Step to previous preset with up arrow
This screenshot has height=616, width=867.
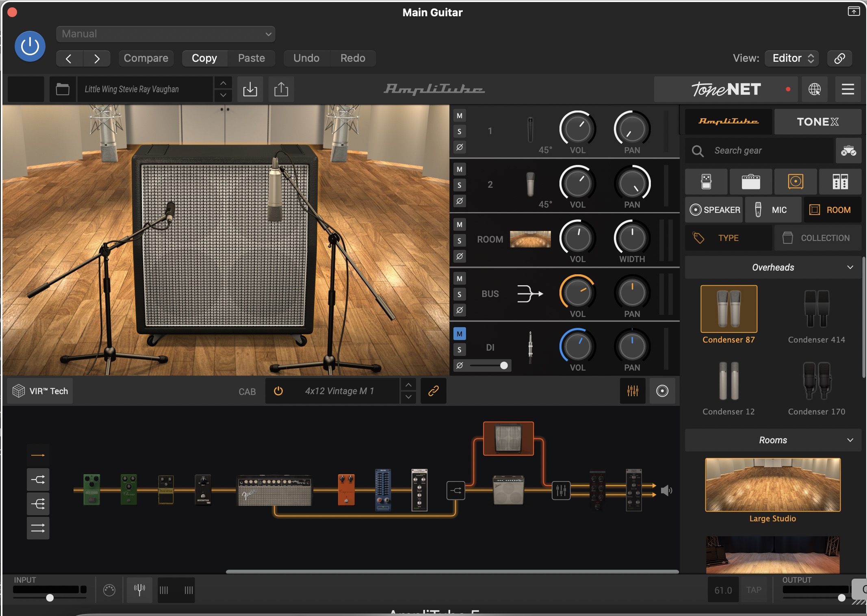point(223,83)
